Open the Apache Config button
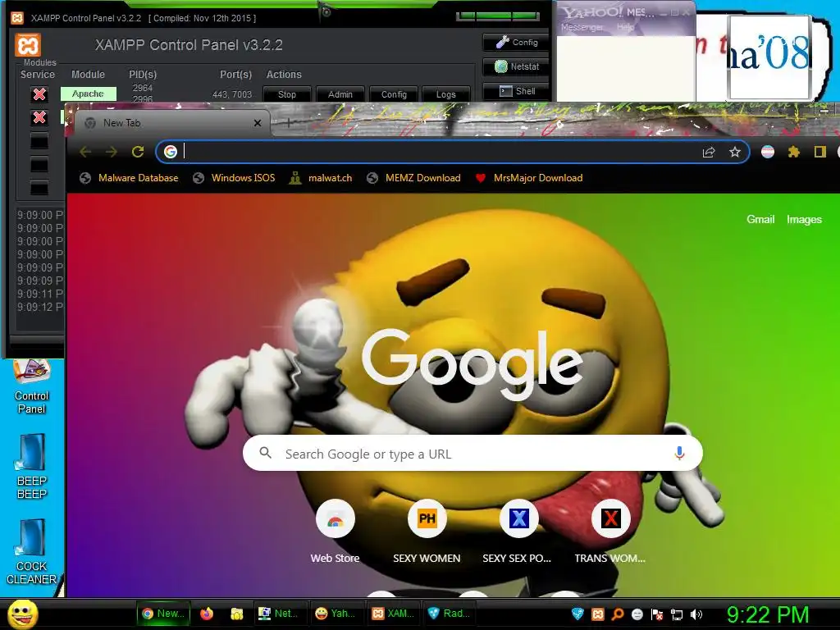This screenshot has height=630, width=840. 394,94
